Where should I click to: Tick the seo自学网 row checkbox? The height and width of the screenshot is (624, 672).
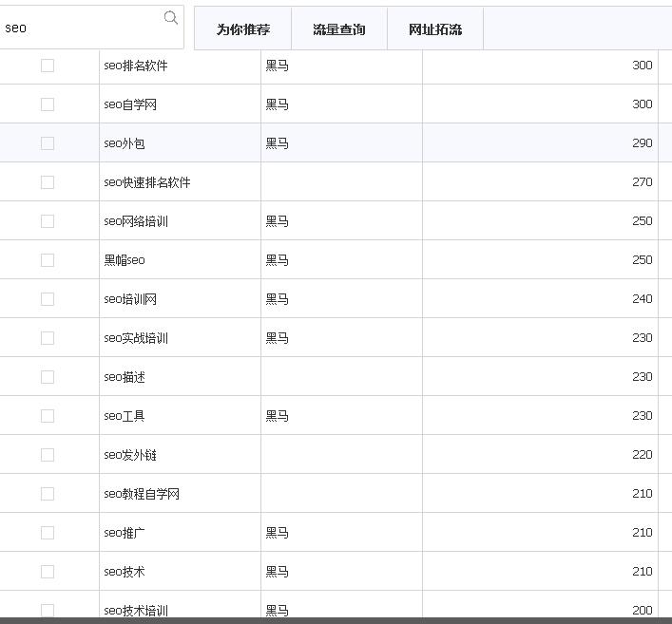(x=48, y=104)
